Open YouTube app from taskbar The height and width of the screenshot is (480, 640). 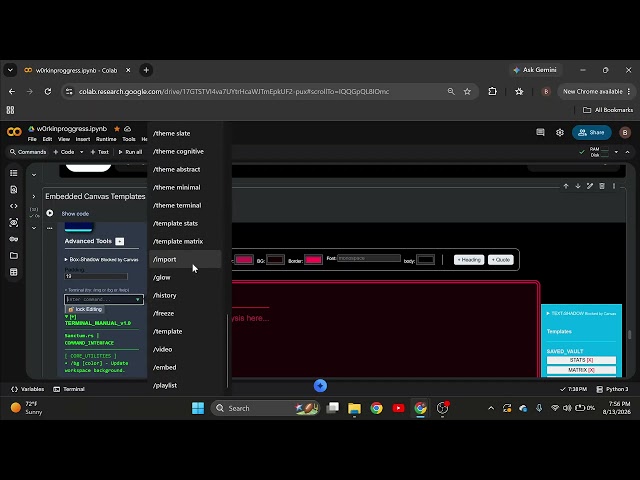(x=398, y=408)
